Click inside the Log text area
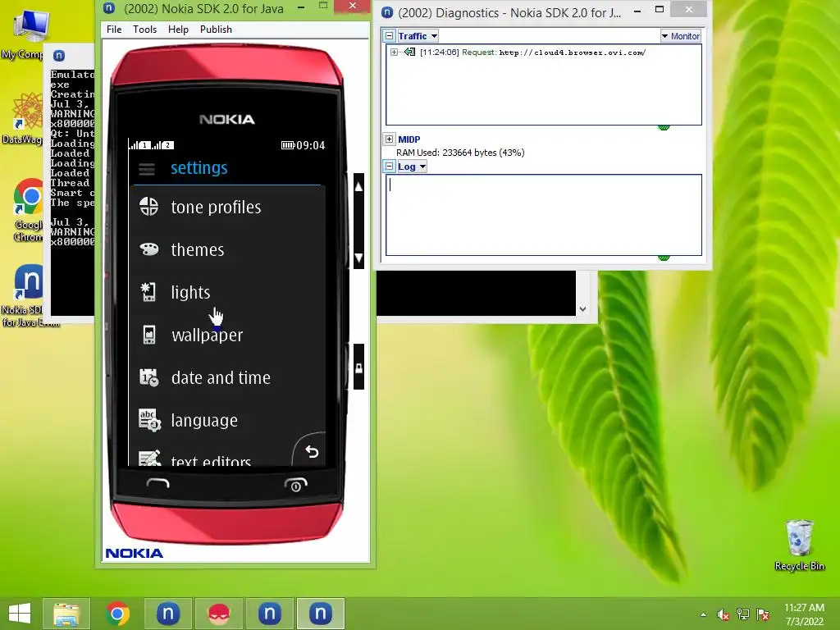 [544, 215]
